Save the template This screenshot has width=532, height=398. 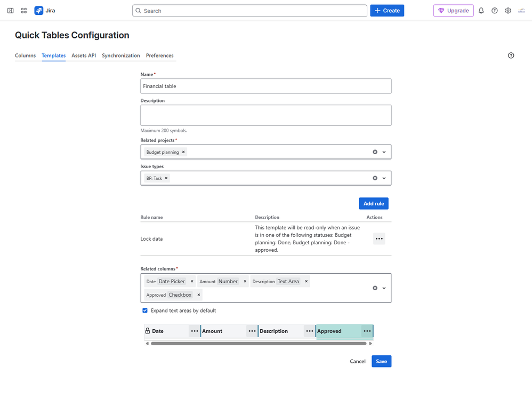381,361
